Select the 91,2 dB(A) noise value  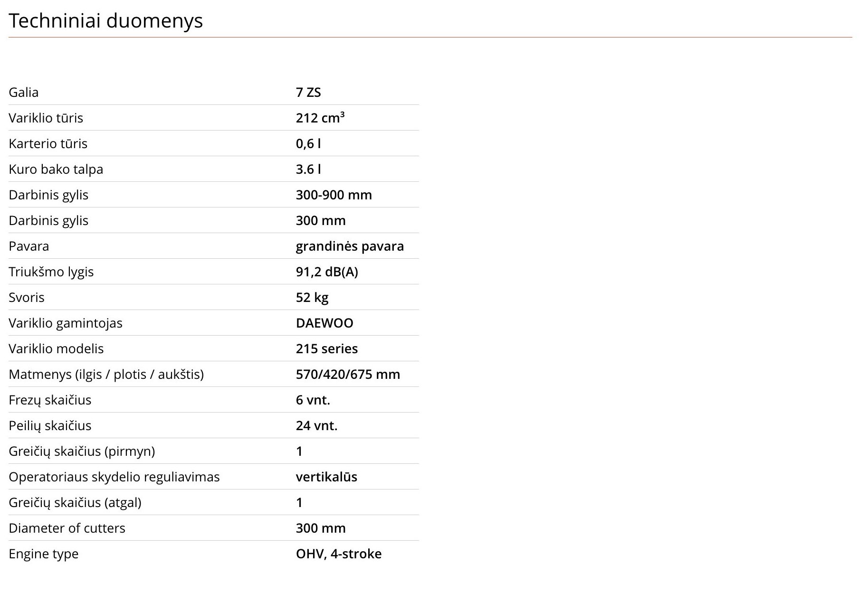tap(327, 272)
